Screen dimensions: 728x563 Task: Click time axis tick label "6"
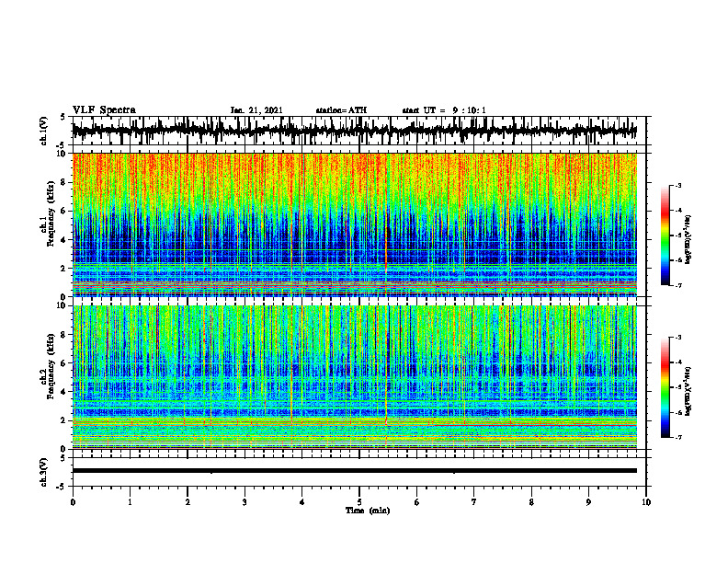click(417, 502)
